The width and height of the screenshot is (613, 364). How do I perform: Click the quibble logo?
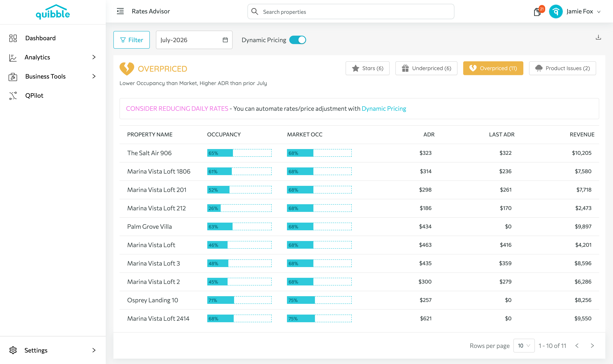pos(53,12)
